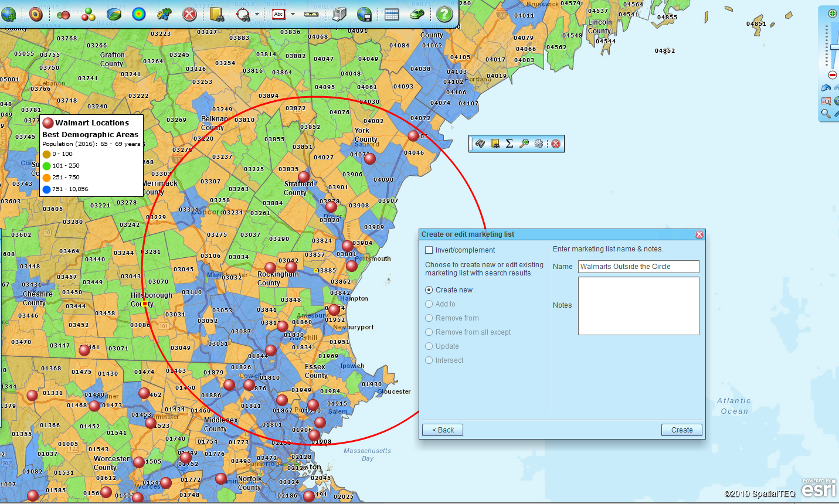839x504 pixels.
Task: Open gear settings in floating toolbar
Action: coord(539,144)
